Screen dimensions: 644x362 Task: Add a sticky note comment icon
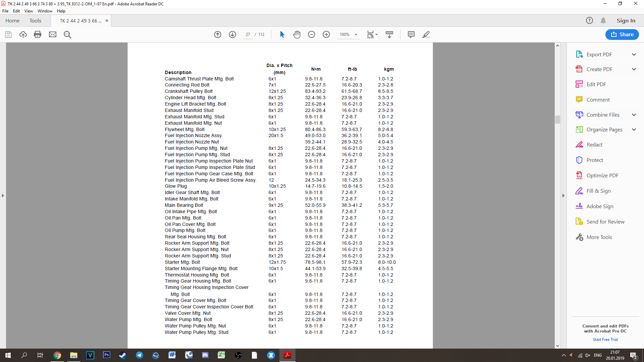[x=411, y=35]
